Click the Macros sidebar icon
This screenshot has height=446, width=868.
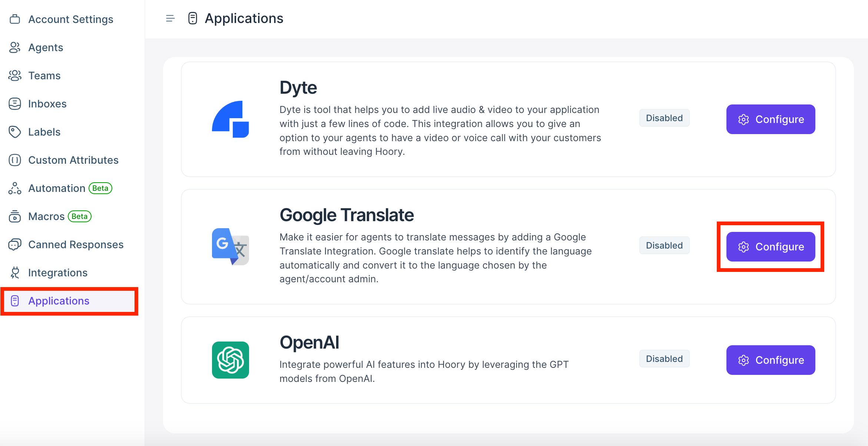[x=15, y=216]
